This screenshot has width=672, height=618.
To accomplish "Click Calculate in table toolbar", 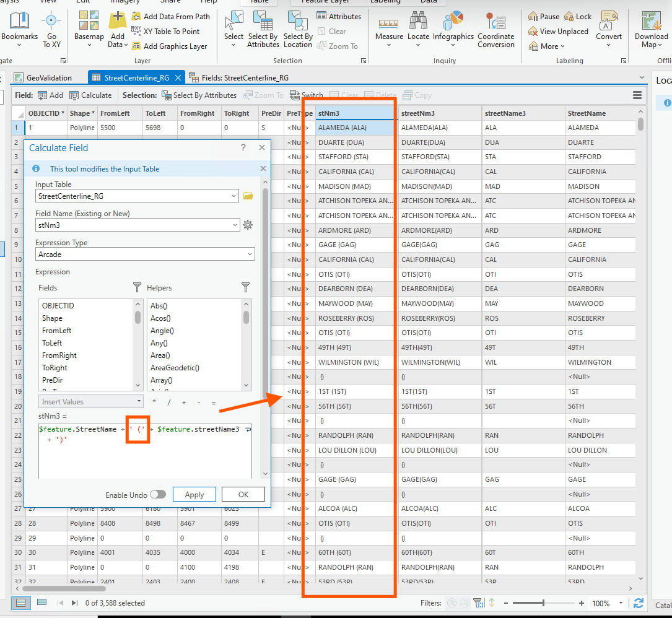I will [x=90, y=95].
